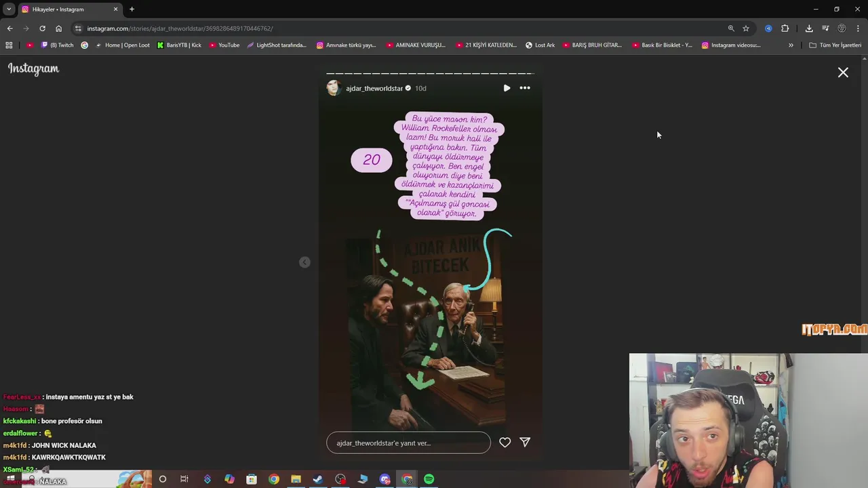Open the Home | Open Loot bookmark
Screen dimensions: 868x488
(x=122, y=45)
